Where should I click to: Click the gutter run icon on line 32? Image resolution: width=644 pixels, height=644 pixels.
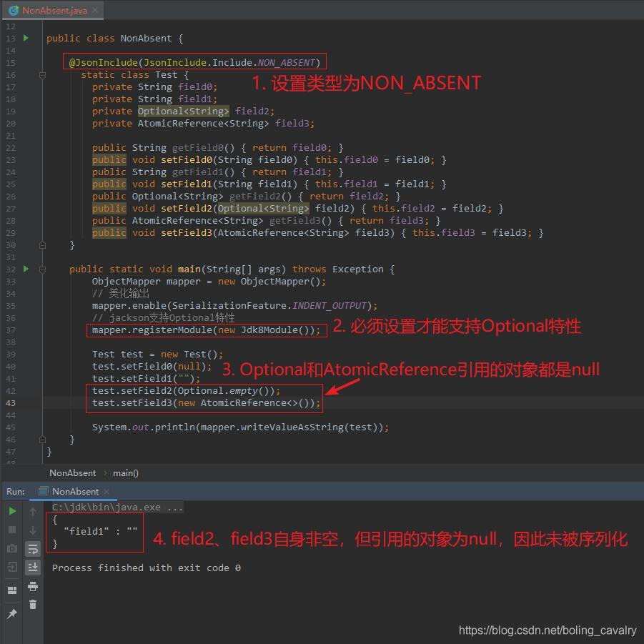26,269
